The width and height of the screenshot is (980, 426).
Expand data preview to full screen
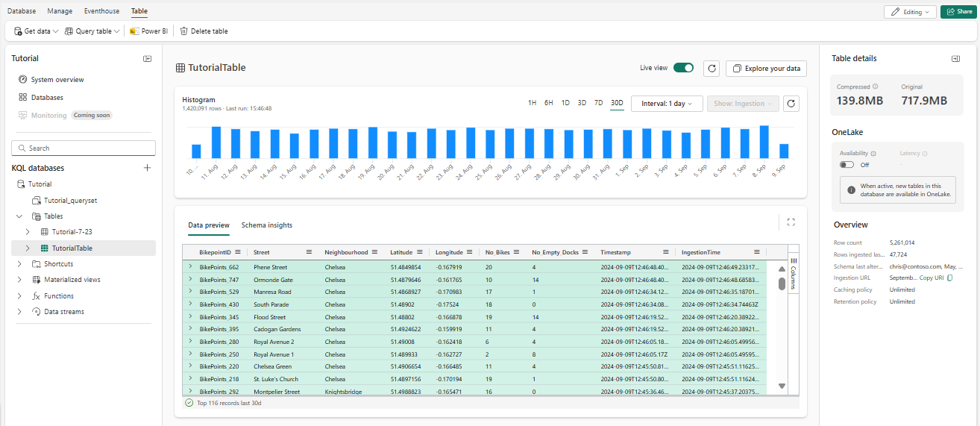(x=791, y=222)
